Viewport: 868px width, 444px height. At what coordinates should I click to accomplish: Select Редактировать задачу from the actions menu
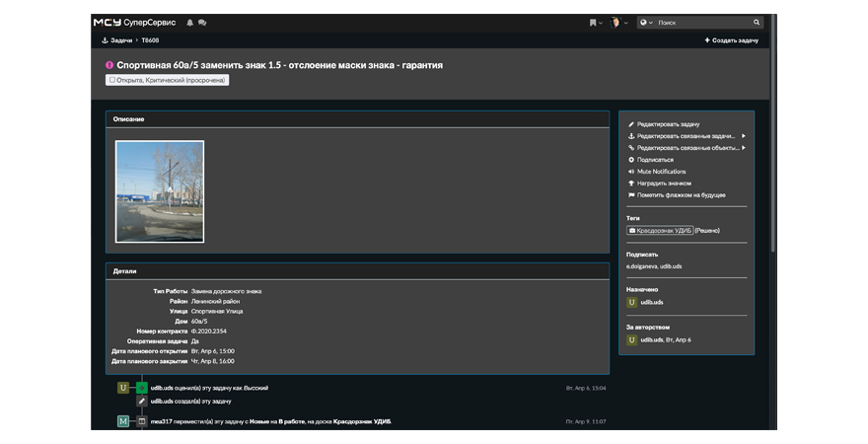668,124
